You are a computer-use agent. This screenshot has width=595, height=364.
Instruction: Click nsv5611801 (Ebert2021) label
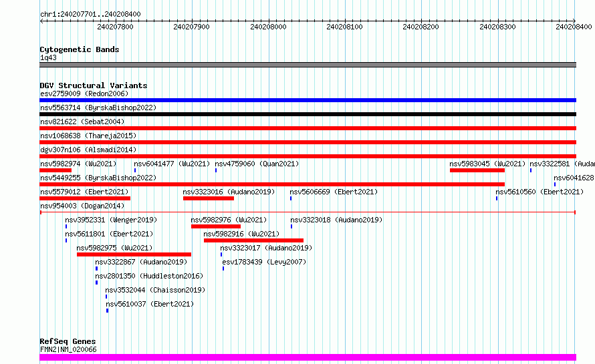109,234
